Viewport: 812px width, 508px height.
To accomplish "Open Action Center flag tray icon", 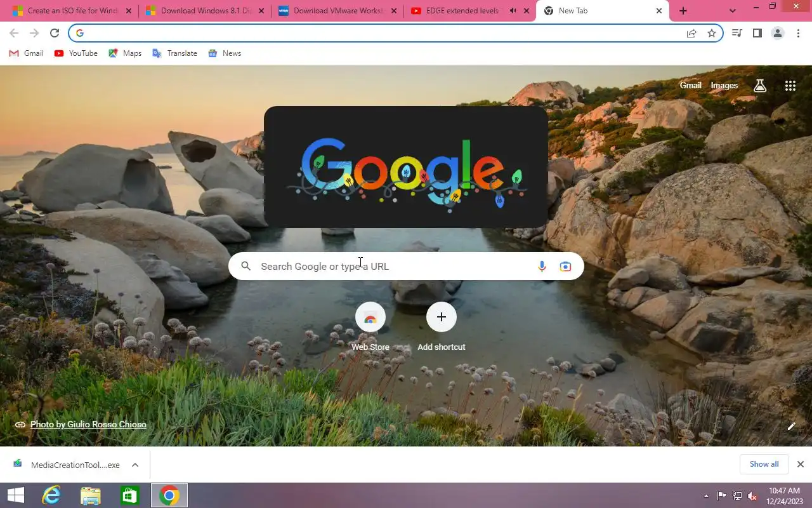I will pyautogui.click(x=722, y=496).
